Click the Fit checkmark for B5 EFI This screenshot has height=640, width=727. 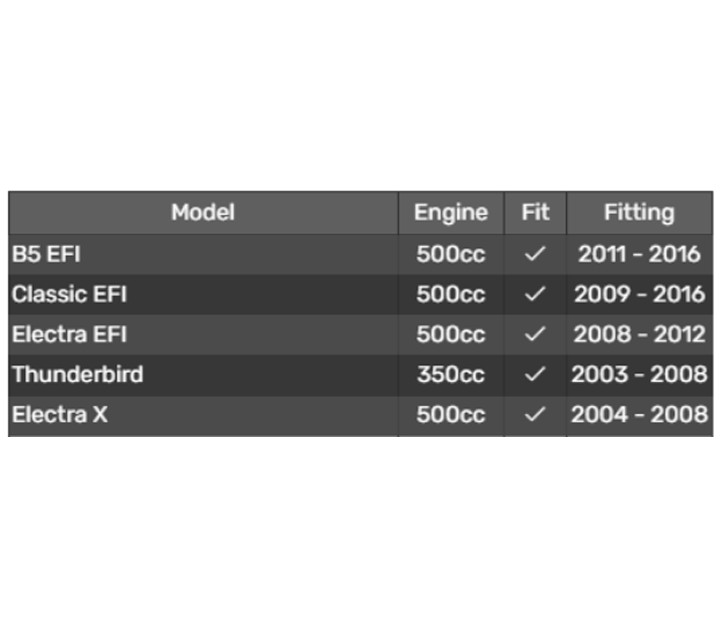point(535,254)
